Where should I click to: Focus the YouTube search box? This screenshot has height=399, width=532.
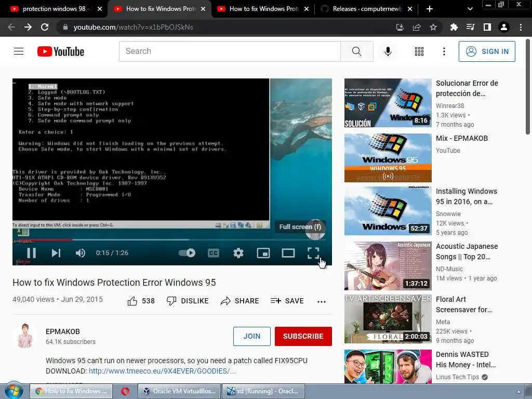point(230,51)
